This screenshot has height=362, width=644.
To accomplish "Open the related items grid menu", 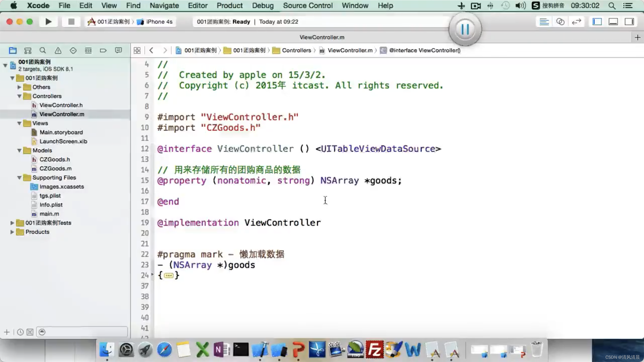I will [137, 51].
